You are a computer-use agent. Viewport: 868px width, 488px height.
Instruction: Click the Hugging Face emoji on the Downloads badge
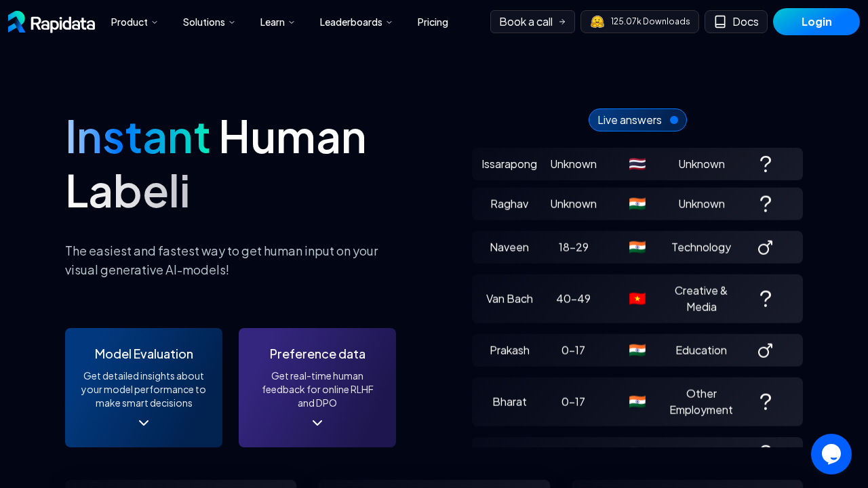pos(597,21)
